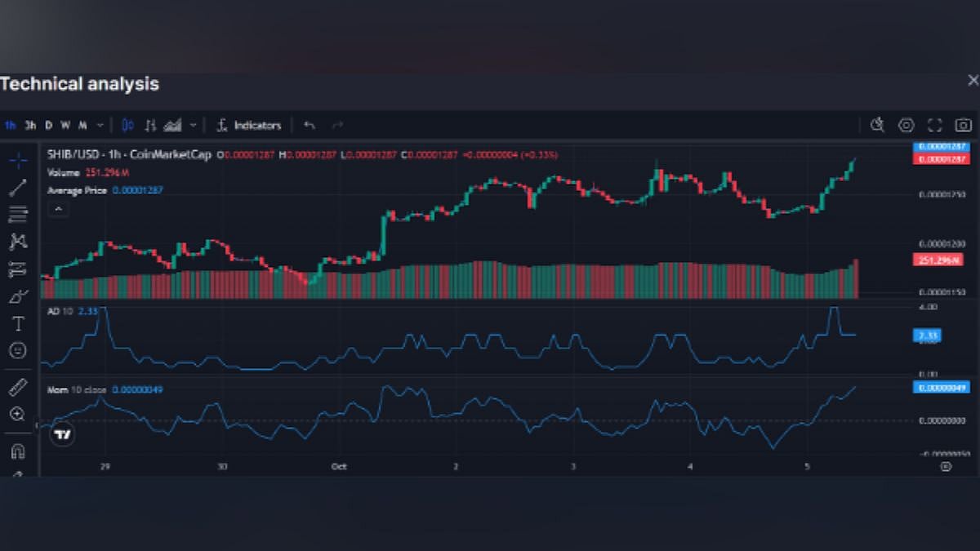
Task: Select the XABCD pattern tool
Action: coord(18,242)
